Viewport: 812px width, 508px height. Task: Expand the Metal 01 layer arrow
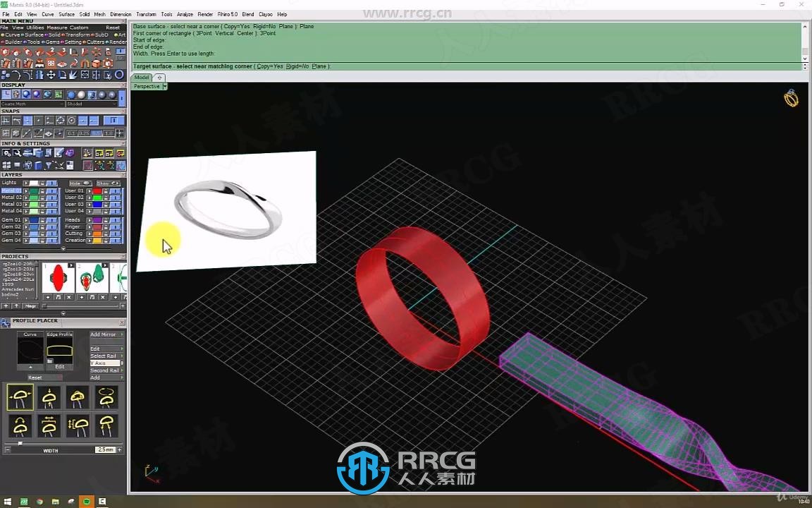click(x=26, y=190)
